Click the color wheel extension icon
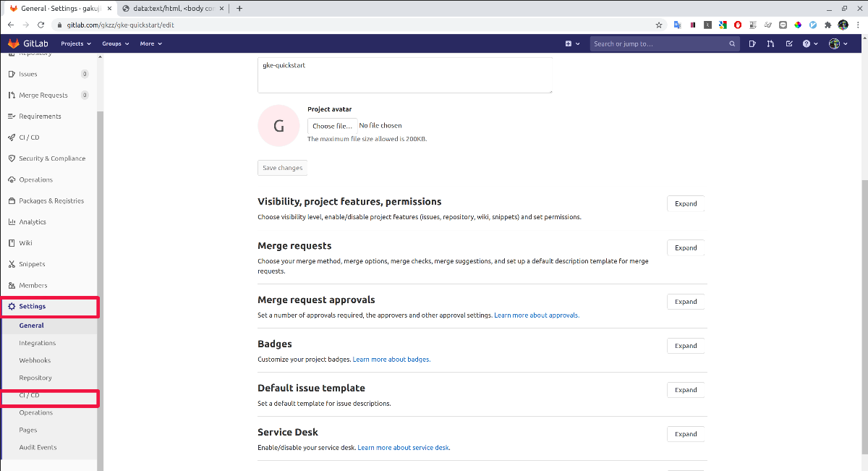 (x=798, y=25)
